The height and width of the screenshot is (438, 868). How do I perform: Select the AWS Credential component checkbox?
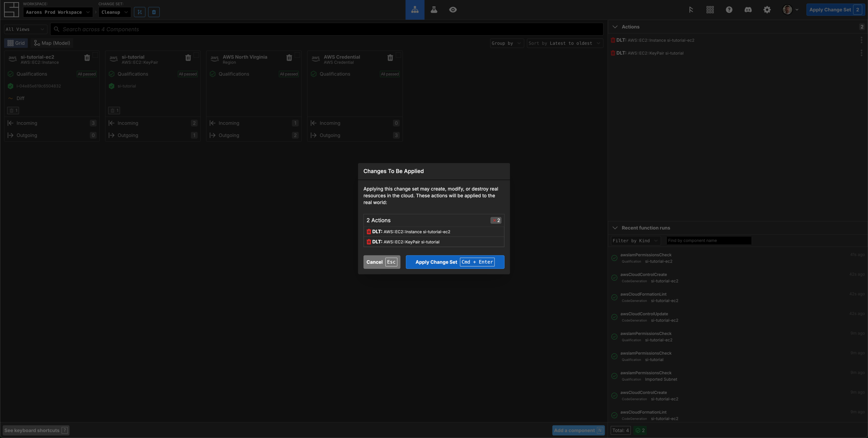(x=398, y=55)
